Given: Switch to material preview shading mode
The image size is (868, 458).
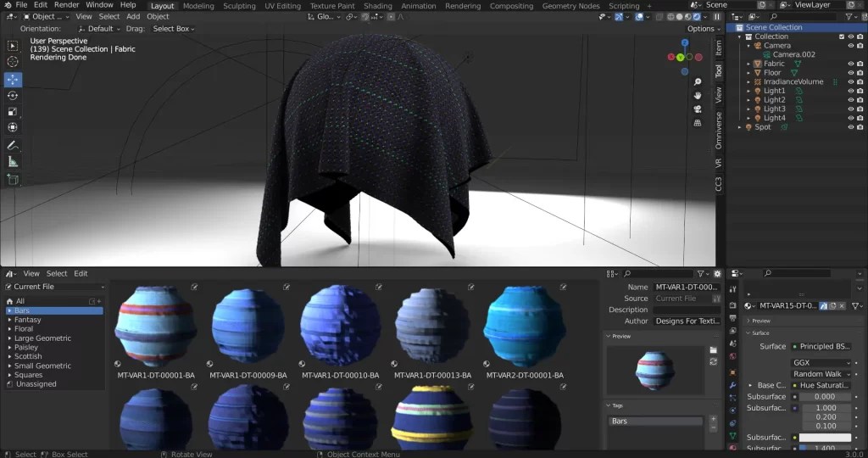Looking at the screenshot, I should 688,17.
